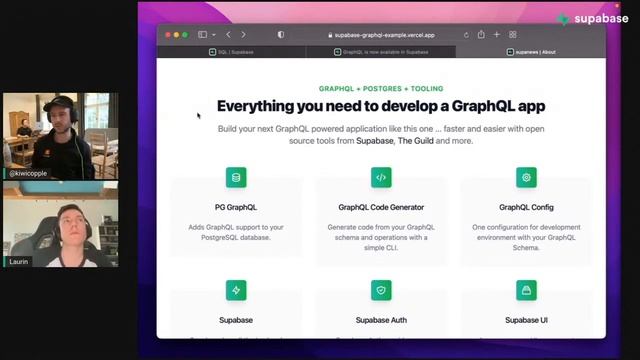Select the supanews | About tab

point(531,52)
